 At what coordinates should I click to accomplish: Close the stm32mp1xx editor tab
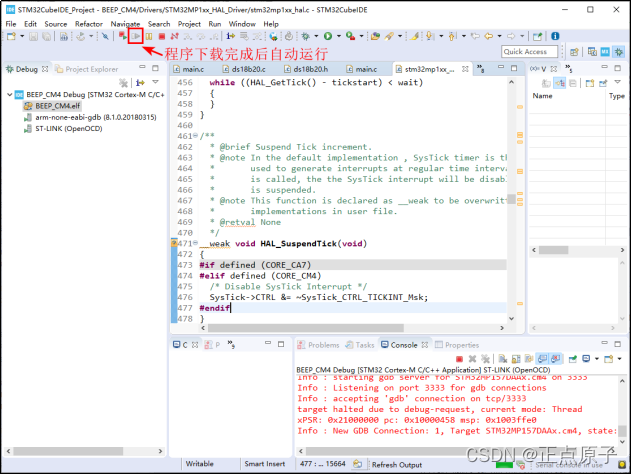pos(465,69)
